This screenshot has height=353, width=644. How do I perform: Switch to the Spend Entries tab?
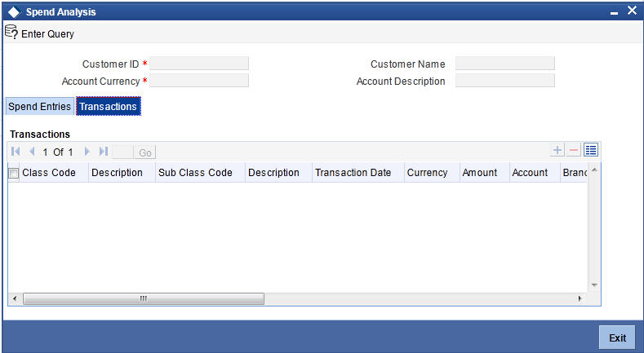40,106
